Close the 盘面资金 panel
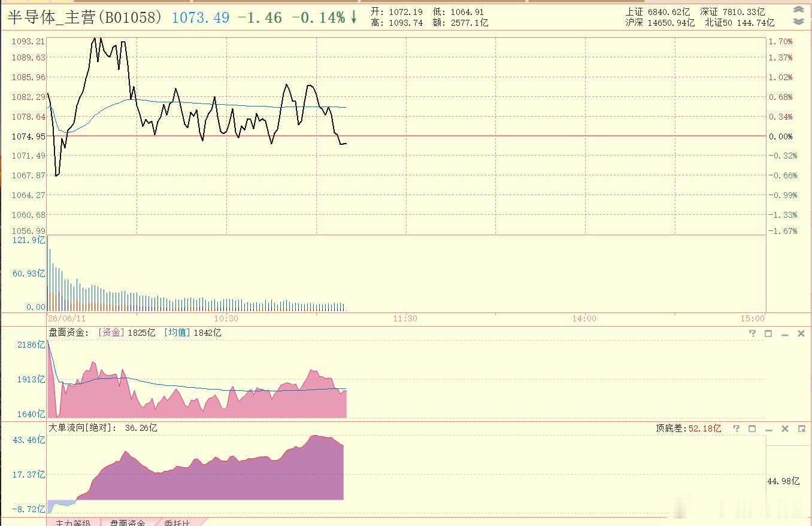Screen dimensions: 812x526 click(x=801, y=333)
